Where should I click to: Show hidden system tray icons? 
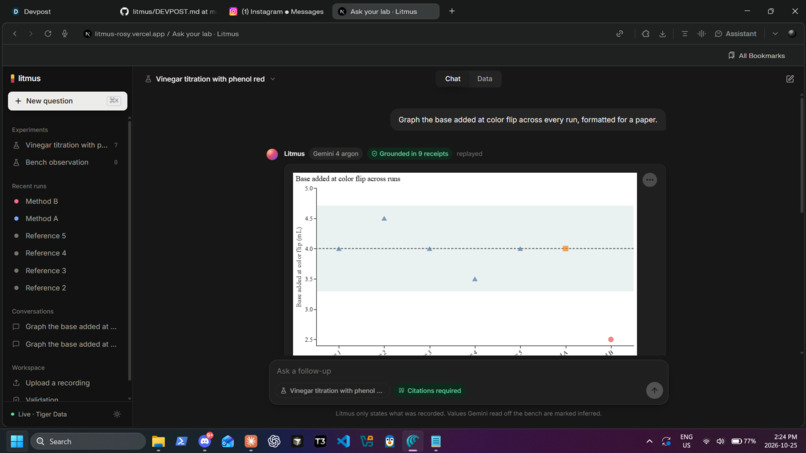pyautogui.click(x=649, y=441)
